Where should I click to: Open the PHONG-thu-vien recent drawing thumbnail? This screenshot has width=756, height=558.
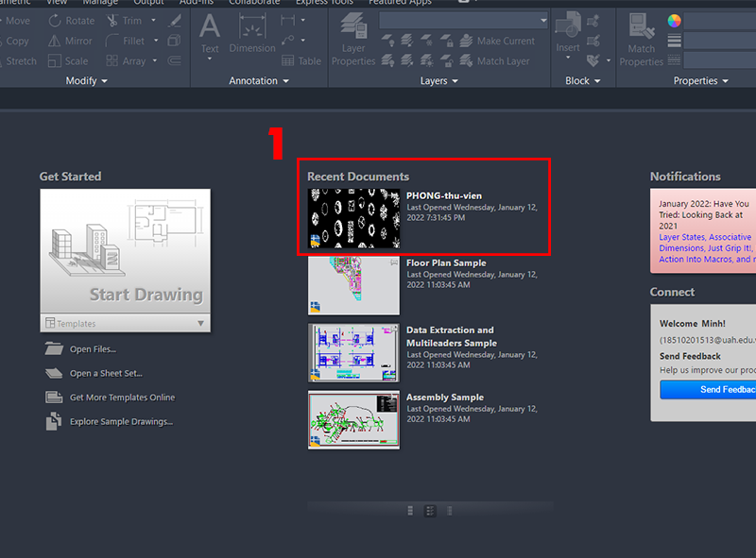(354, 219)
